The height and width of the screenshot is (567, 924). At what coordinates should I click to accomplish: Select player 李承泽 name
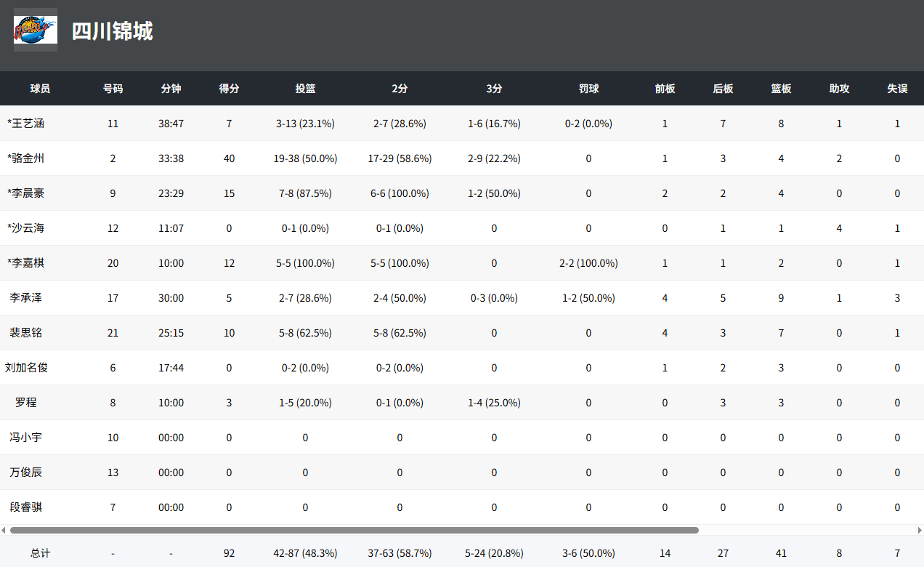point(26,298)
